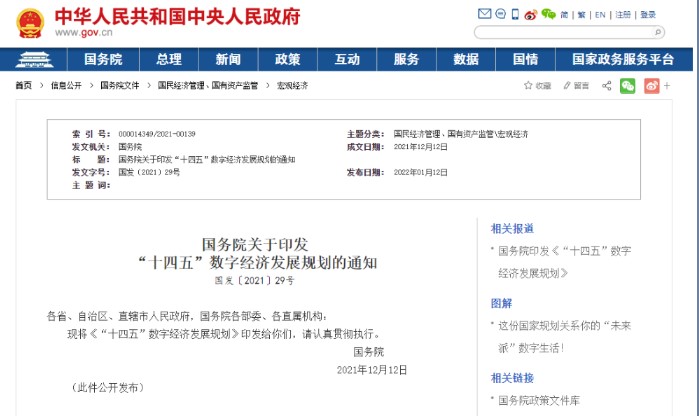The width and height of the screenshot is (699, 416).
Task: Switch to EN English version
Action: (x=600, y=15)
